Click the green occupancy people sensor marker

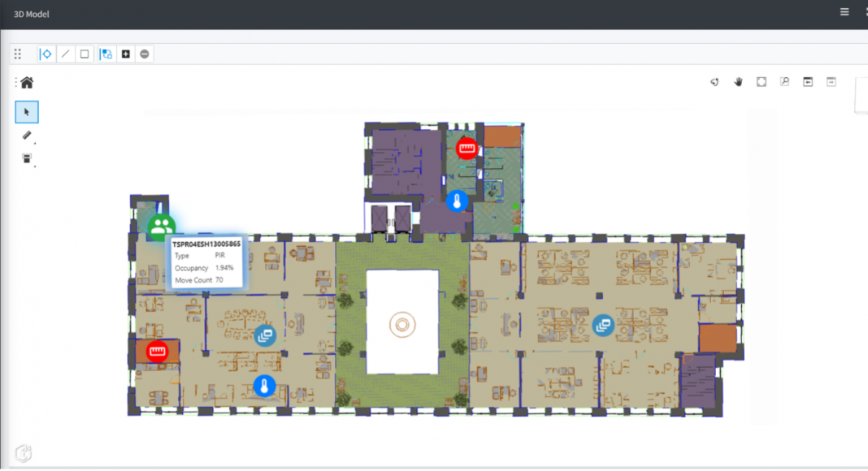(162, 226)
